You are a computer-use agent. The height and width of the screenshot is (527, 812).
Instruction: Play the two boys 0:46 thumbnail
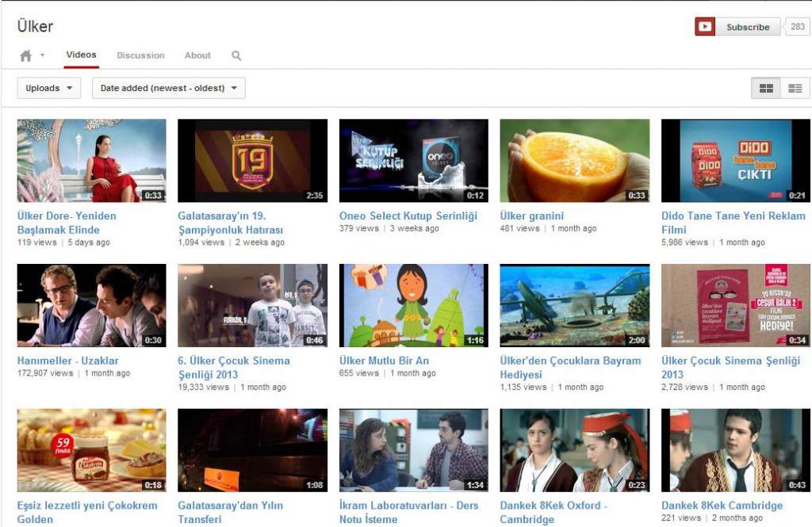pyautogui.click(x=253, y=305)
